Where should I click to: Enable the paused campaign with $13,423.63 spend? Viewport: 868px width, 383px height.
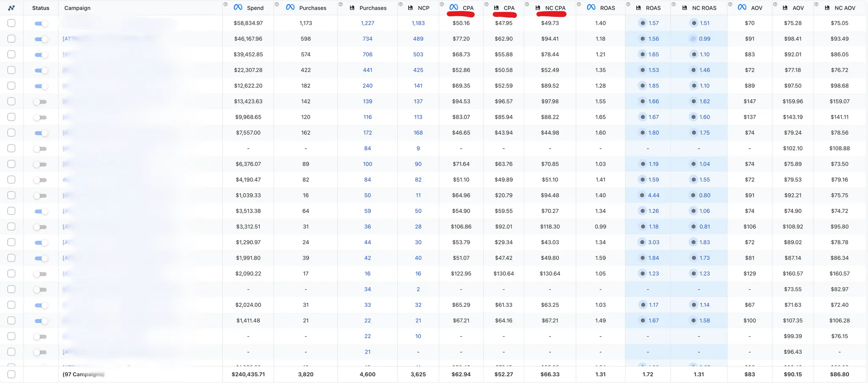coord(40,102)
